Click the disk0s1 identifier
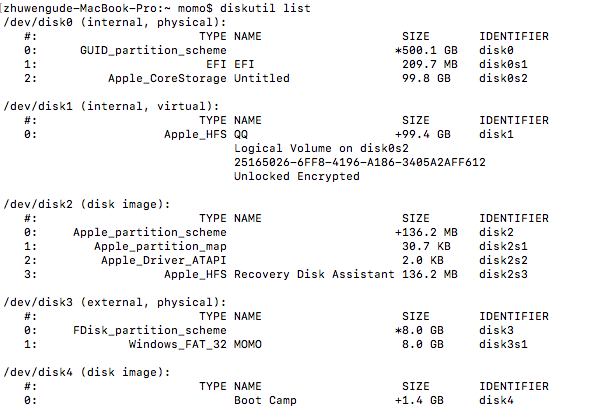This screenshot has width=595, height=416. pyautogui.click(x=503, y=64)
